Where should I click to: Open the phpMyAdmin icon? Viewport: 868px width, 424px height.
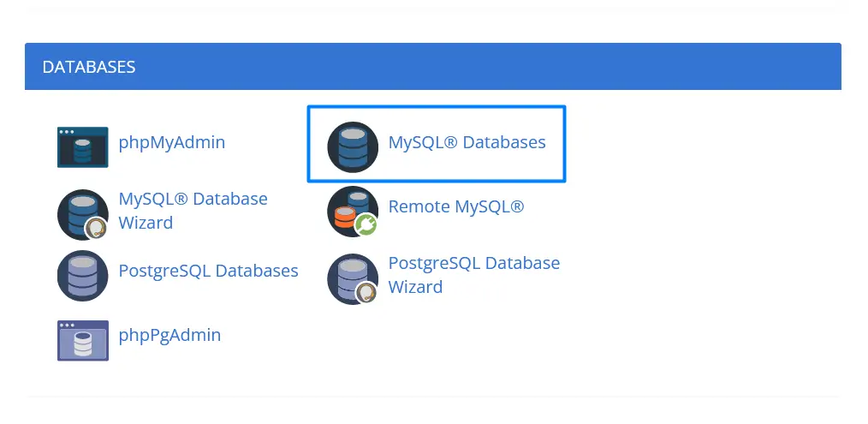coord(82,146)
